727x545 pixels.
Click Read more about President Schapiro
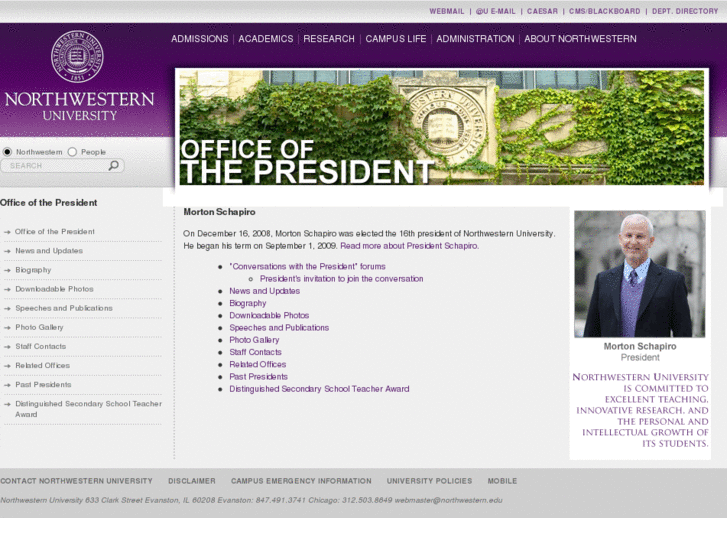coord(409,246)
